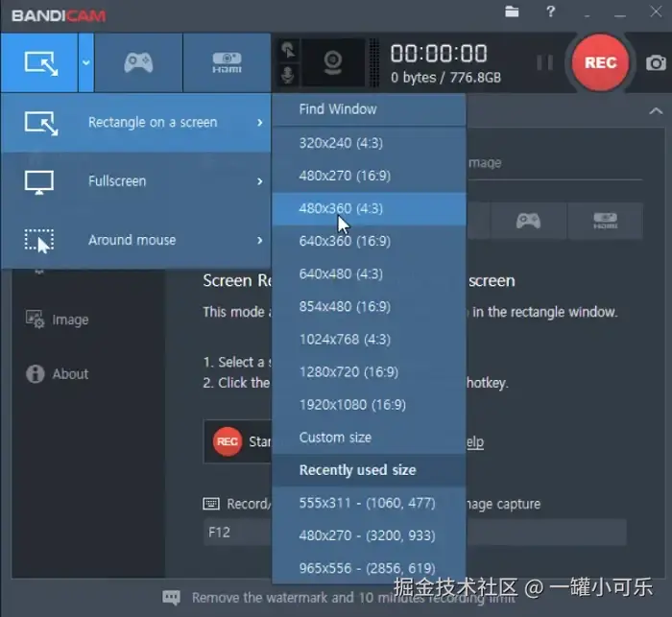Choose Fullscreen menu item
This screenshot has height=617, width=672.
[136, 181]
